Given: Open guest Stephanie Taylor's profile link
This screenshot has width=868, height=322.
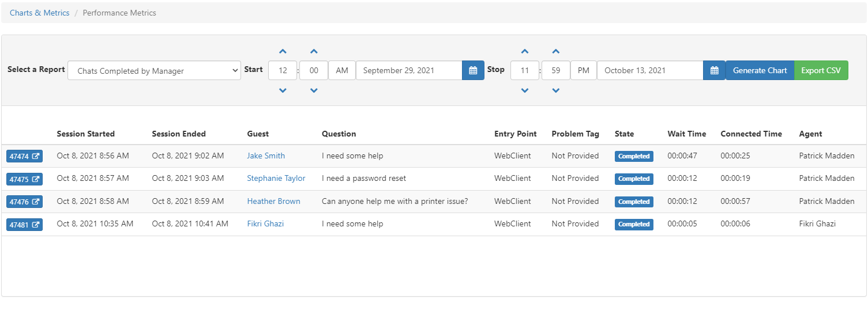Looking at the screenshot, I should point(276,178).
